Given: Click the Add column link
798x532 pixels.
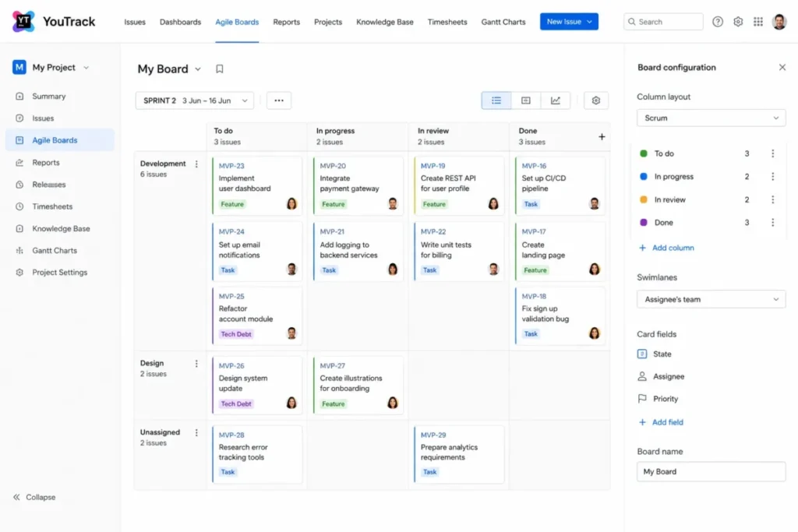Looking at the screenshot, I should coord(667,248).
